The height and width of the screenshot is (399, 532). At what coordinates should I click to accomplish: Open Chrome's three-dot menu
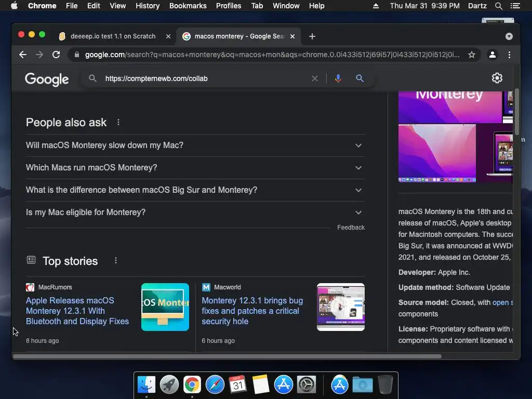tap(509, 55)
